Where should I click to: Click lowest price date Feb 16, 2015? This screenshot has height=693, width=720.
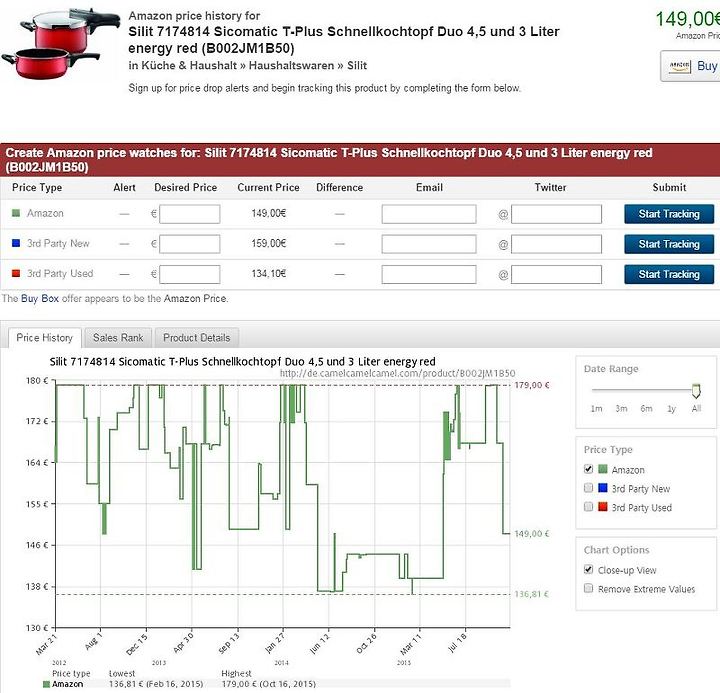point(176,684)
